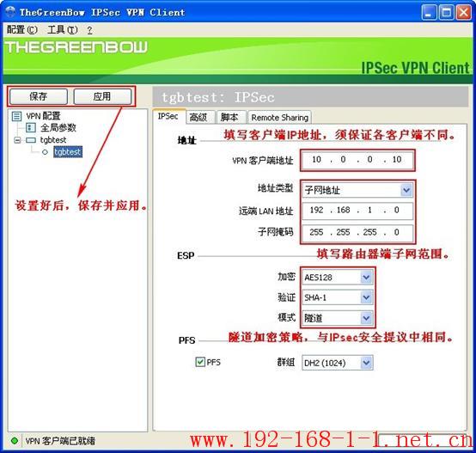476x453 pixels.
Task: Open the 配置(C) menu
Action: point(21,29)
